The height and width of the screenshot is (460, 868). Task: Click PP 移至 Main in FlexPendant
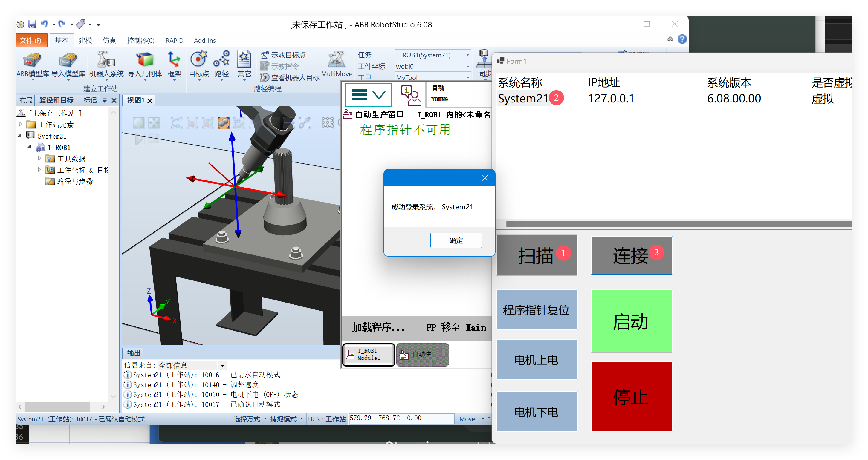tap(456, 327)
